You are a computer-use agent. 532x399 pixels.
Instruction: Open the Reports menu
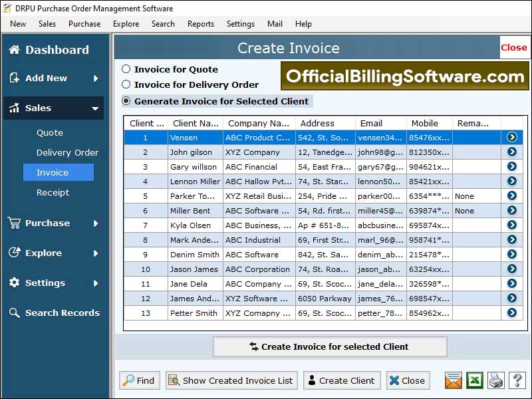[x=200, y=24]
